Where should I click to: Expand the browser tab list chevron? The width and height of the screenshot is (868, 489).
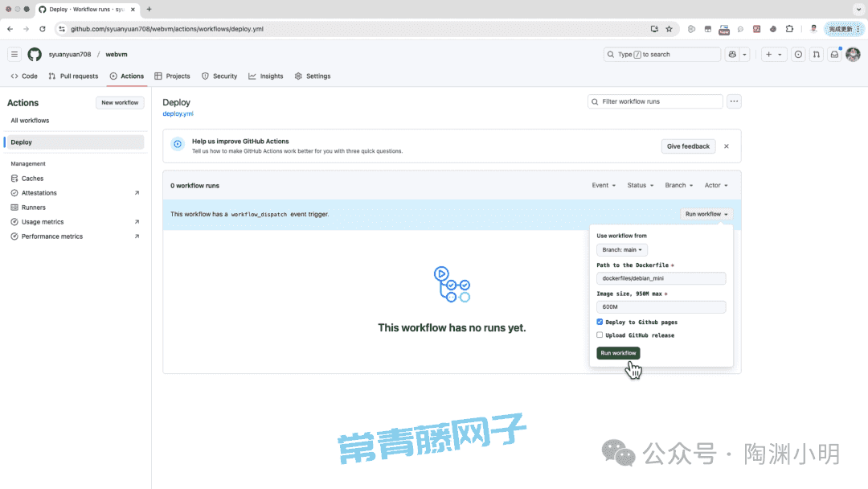[x=858, y=9]
